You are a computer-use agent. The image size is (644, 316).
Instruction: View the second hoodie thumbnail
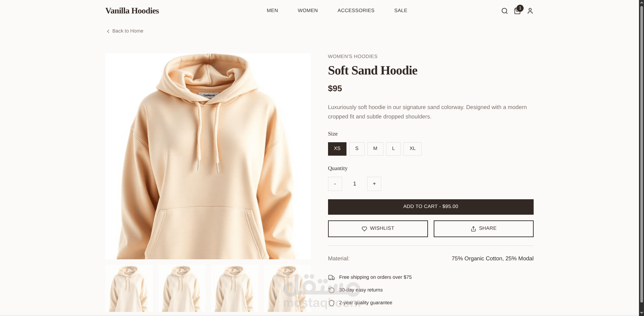182,288
